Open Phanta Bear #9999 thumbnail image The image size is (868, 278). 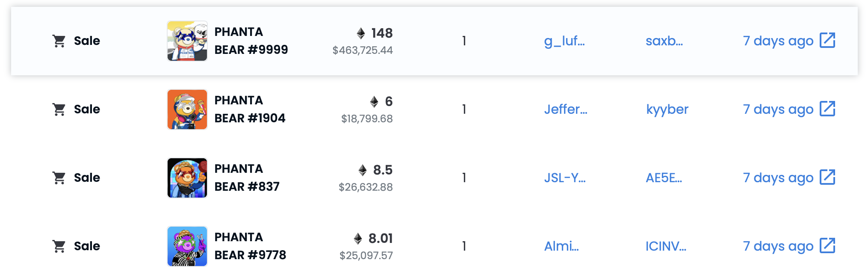pyautogui.click(x=187, y=41)
